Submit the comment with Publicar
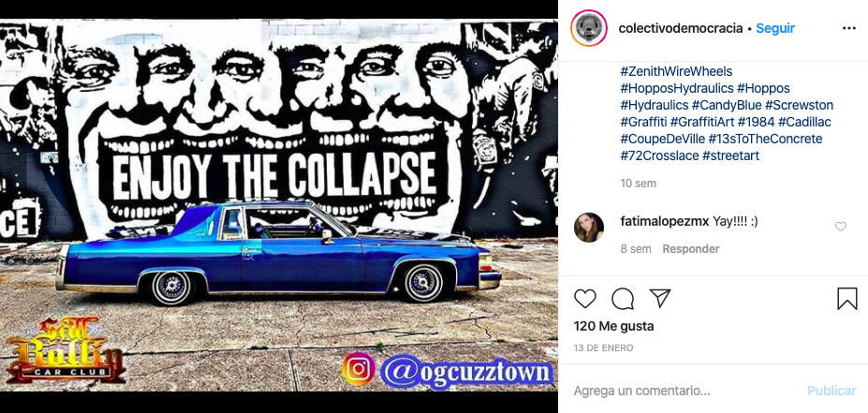This screenshot has width=868, height=413. (x=831, y=391)
